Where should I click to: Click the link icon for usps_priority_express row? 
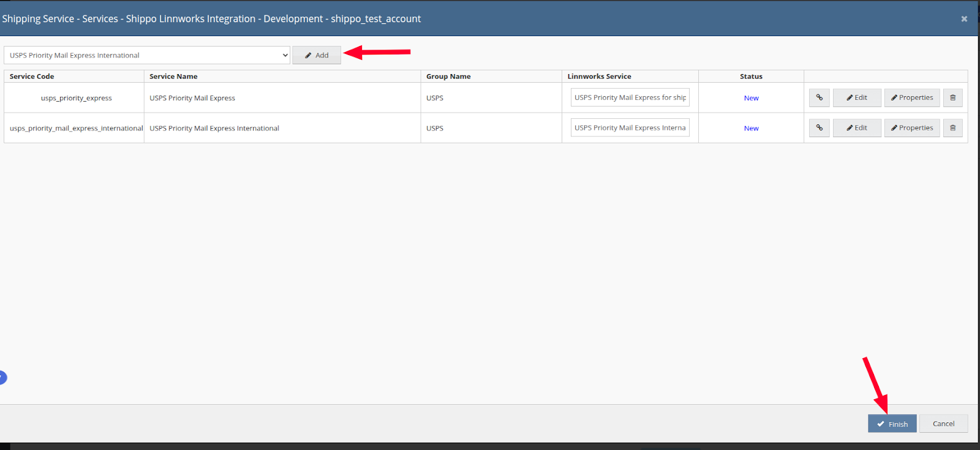click(x=819, y=97)
